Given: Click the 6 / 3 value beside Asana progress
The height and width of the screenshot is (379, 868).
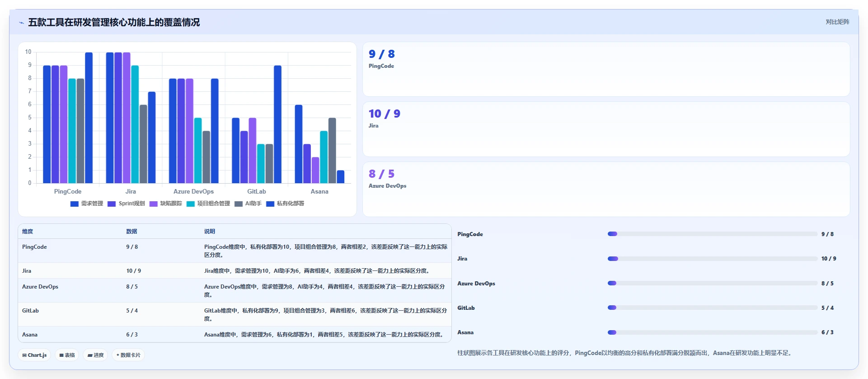Looking at the screenshot, I should coord(827,332).
